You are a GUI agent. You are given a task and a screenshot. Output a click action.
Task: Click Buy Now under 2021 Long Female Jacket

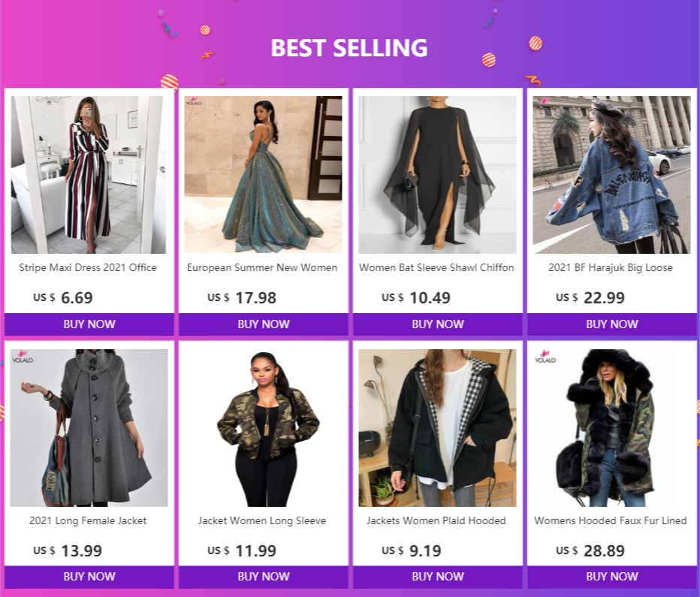(x=89, y=577)
